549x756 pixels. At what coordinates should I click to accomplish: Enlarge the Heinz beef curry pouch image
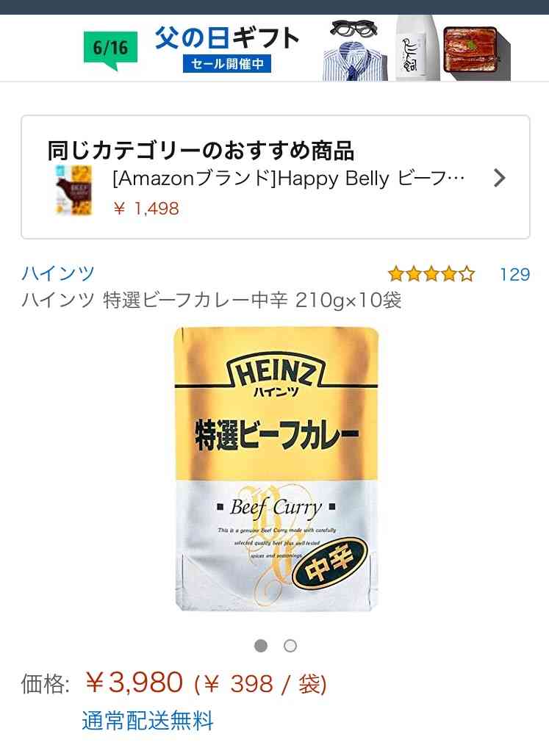click(276, 469)
